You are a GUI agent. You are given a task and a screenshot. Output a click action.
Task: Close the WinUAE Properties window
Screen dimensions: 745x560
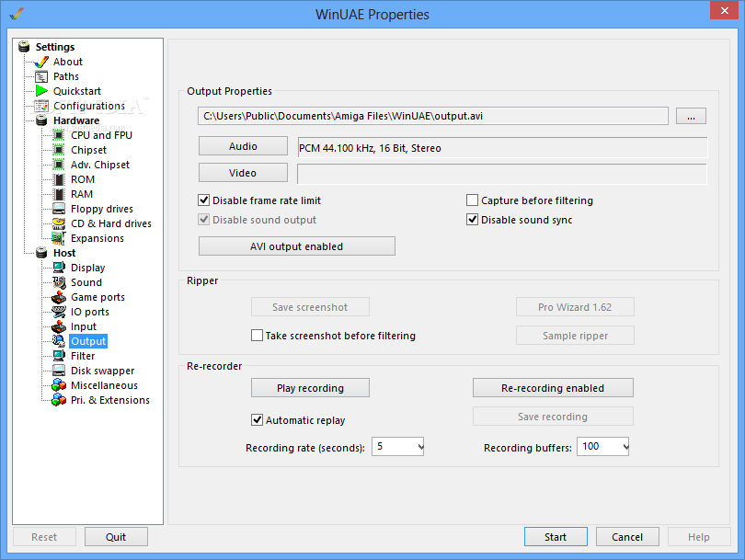tap(724, 10)
